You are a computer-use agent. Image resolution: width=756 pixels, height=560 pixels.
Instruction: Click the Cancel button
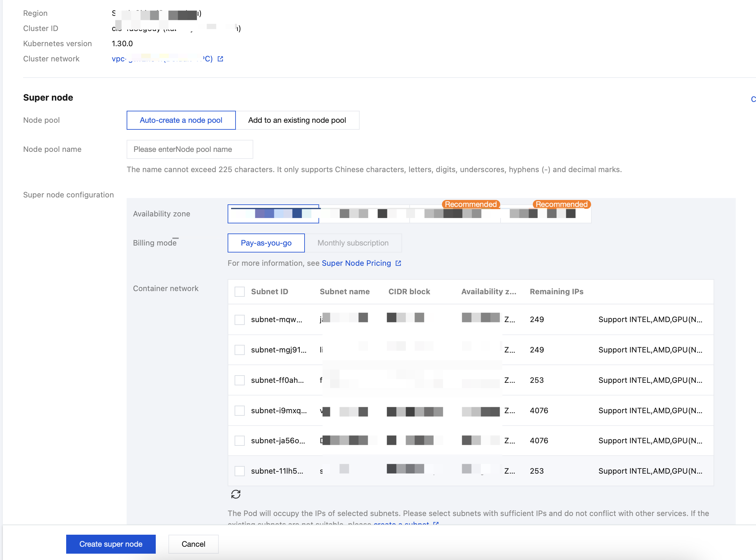pyautogui.click(x=193, y=544)
